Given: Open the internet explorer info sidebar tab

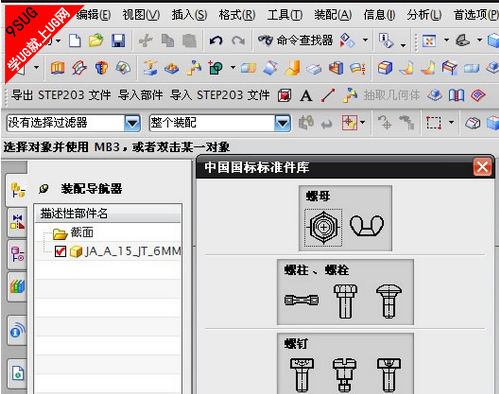Looking at the screenshot, I should coord(17,330).
